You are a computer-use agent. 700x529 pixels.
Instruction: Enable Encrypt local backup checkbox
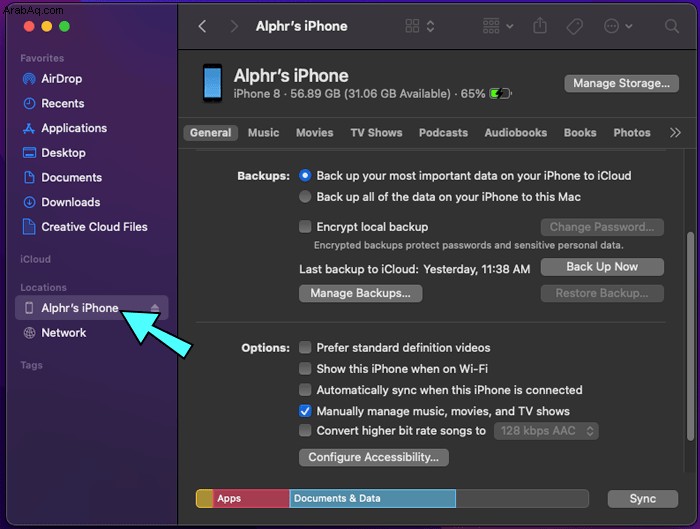pyautogui.click(x=306, y=227)
